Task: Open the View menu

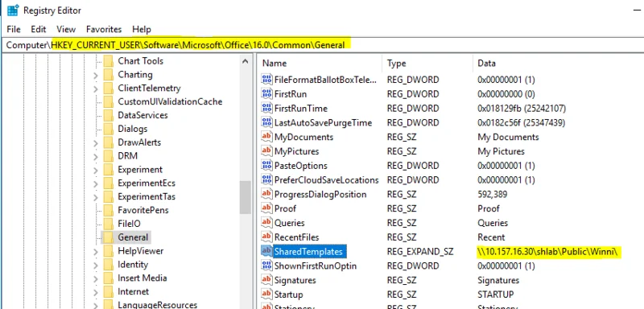Action: click(66, 29)
